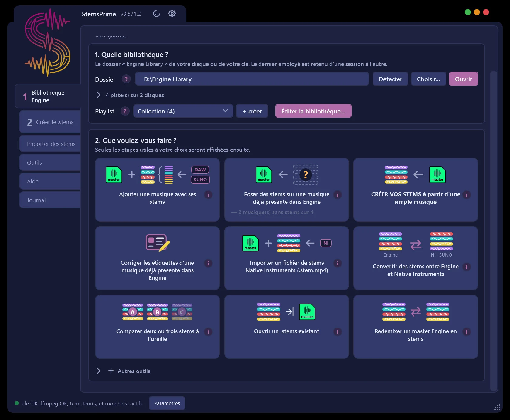The height and width of the screenshot is (420, 510).
Task: Click the resize grip in bottom corner
Action: [x=497, y=407]
